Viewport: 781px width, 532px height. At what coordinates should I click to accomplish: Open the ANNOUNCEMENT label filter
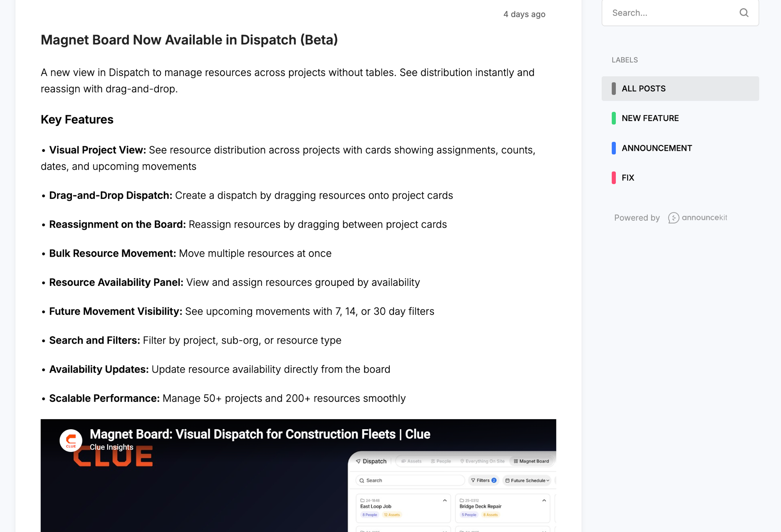(x=657, y=148)
